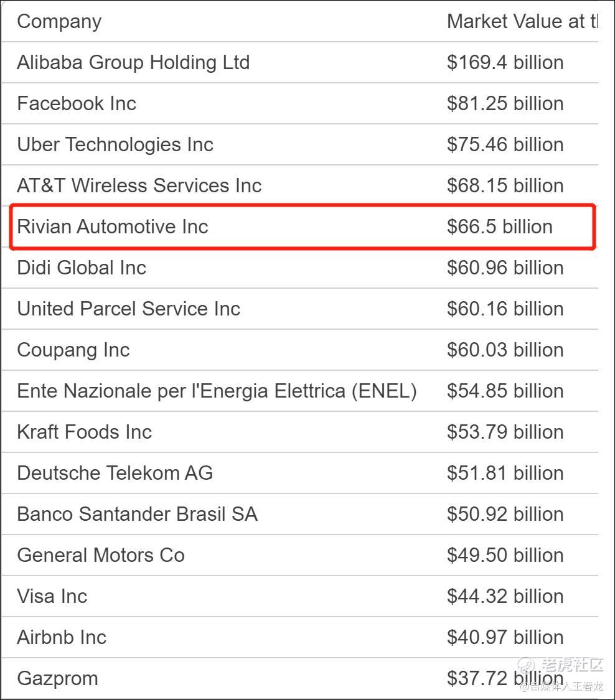Click the Company column header
615x700 pixels.
click(x=59, y=21)
